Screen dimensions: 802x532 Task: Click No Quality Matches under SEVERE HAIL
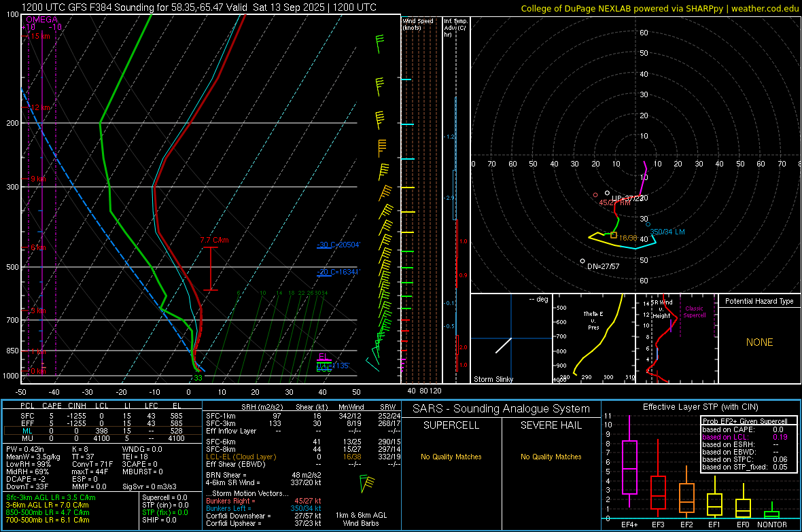coord(551,457)
